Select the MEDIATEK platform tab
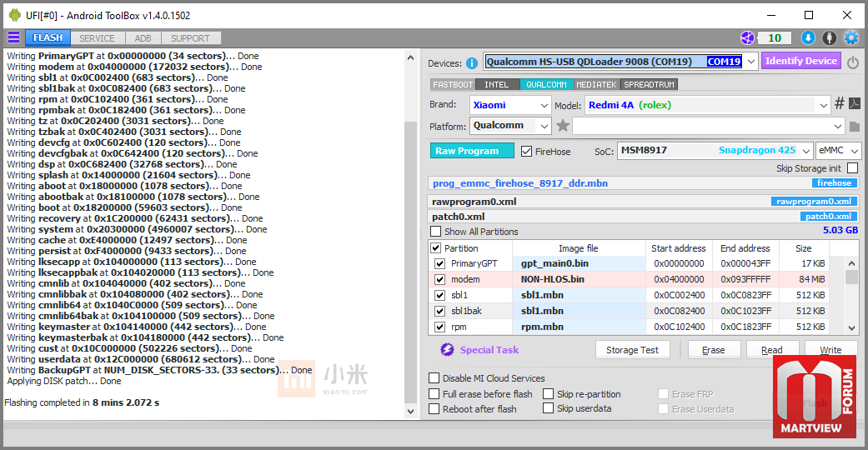868x450 pixels. pos(597,85)
